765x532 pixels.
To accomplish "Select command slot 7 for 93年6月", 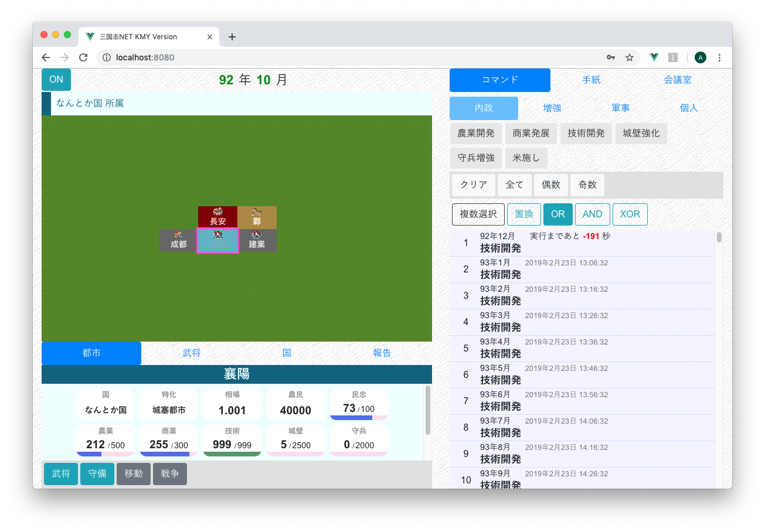I will pos(582,401).
